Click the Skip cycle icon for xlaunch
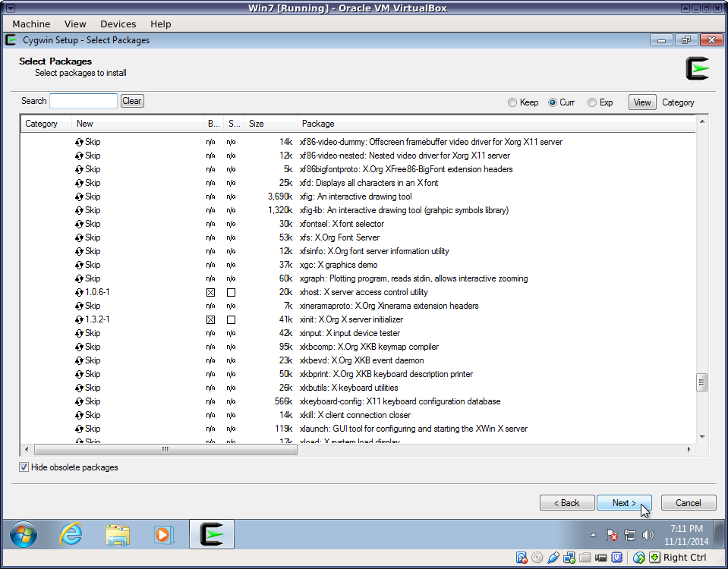 79,429
